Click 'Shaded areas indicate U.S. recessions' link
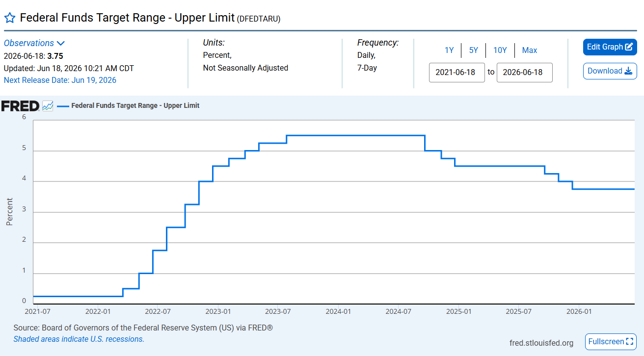The height and width of the screenshot is (356, 644). 79,339
